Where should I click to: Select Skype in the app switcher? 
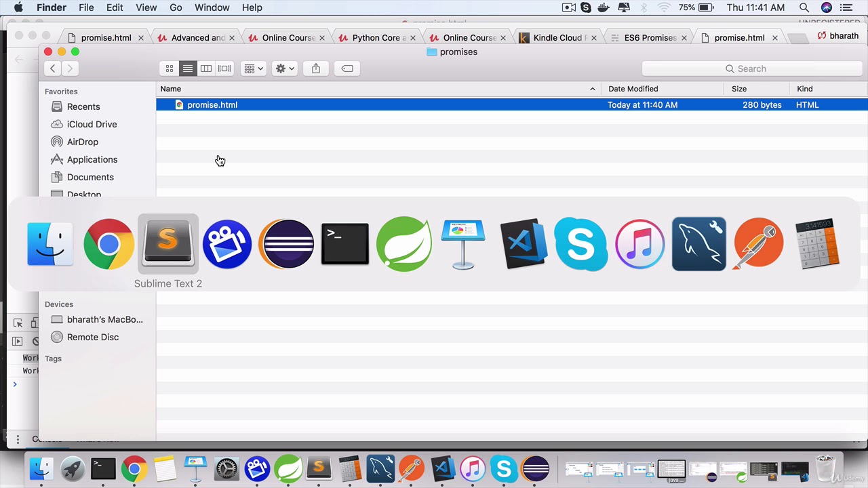coord(581,243)
